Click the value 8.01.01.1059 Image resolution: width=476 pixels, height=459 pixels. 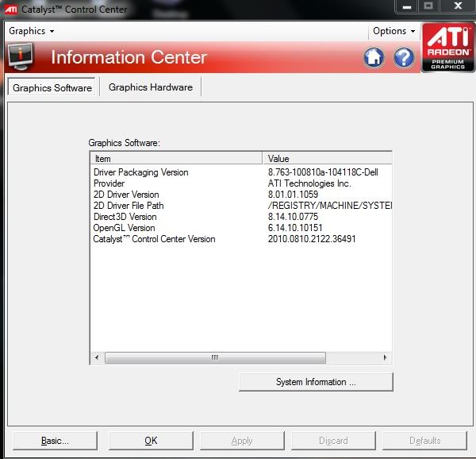click(x=293, y=195)
